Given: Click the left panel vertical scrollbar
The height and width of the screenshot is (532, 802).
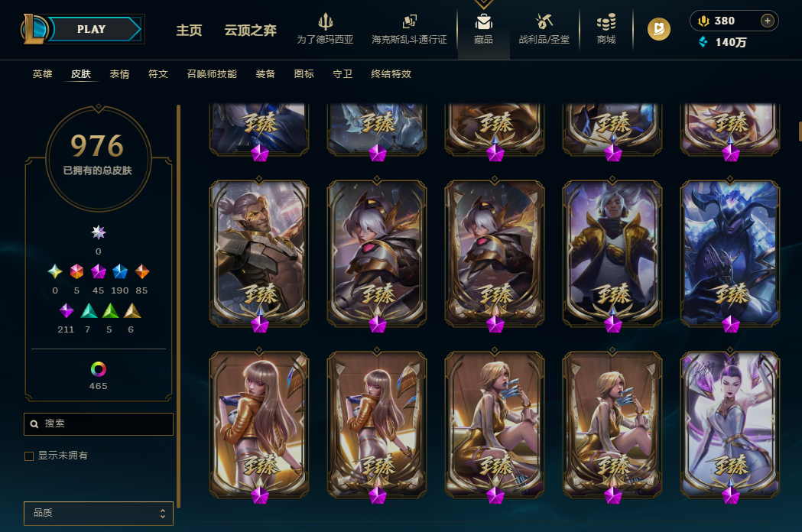Looking at the screenshot, I should 178,307.
